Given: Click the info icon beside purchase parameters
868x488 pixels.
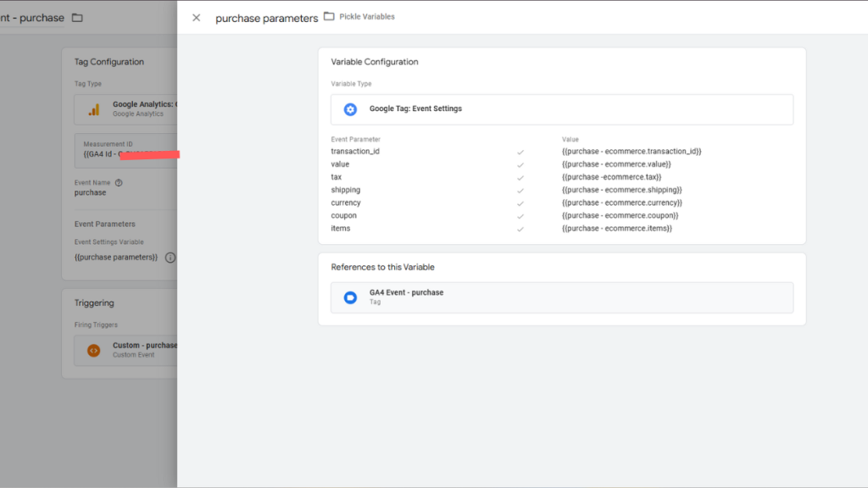Looking at the screenshot, I should click(x=170, y=258).
